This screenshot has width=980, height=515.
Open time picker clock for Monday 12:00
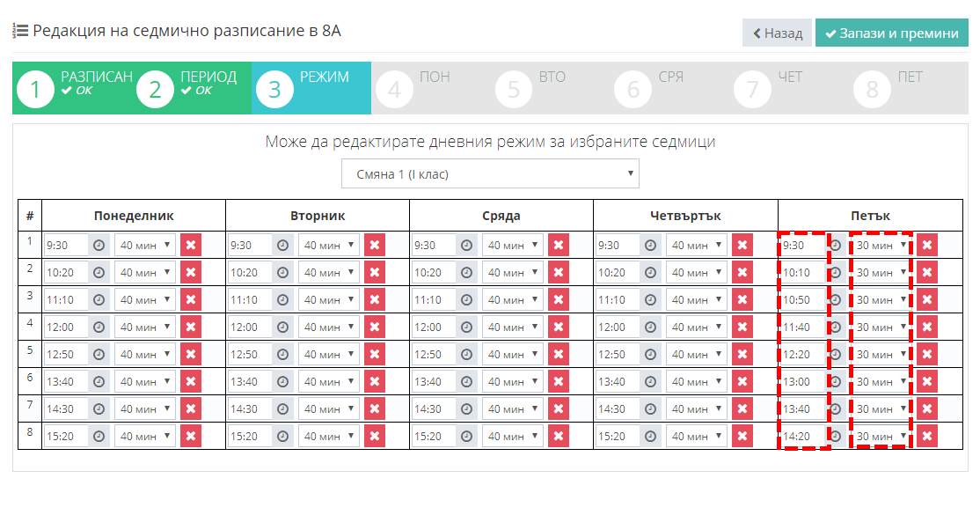pos(99,327)
